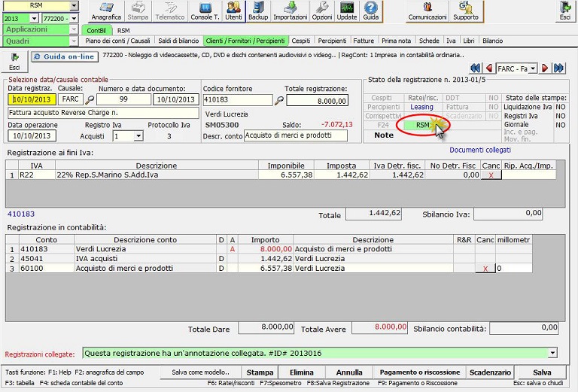Click the document number field showing 99
Image resolution: width=578 pixels, height=392 pixels.
(x=123, y=99)
